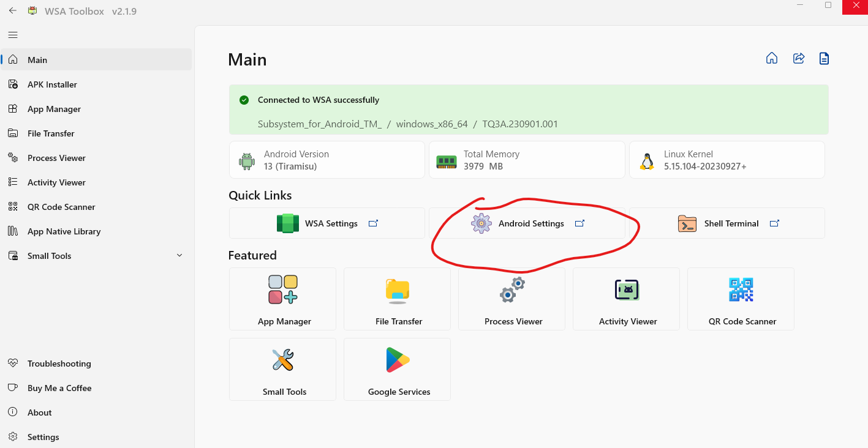Click the App Native Library sidebar icon
The image size is (868, 448).
tap(13, 231)
